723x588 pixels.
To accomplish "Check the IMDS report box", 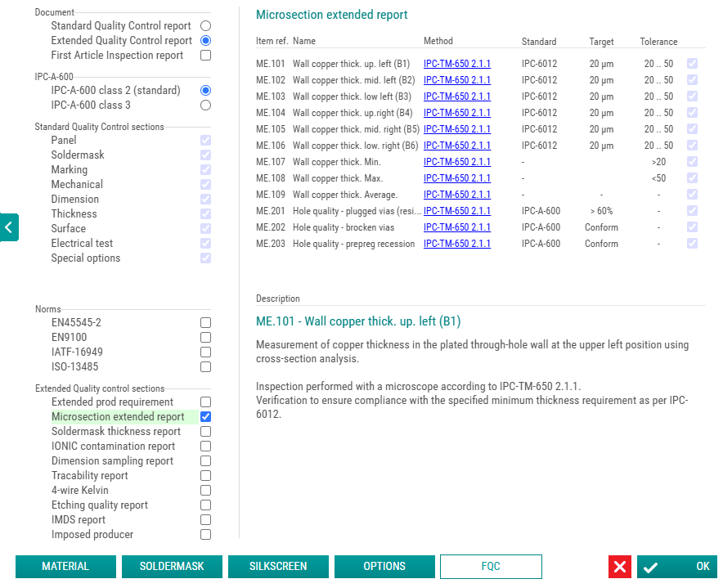I will tap(205, 520).
